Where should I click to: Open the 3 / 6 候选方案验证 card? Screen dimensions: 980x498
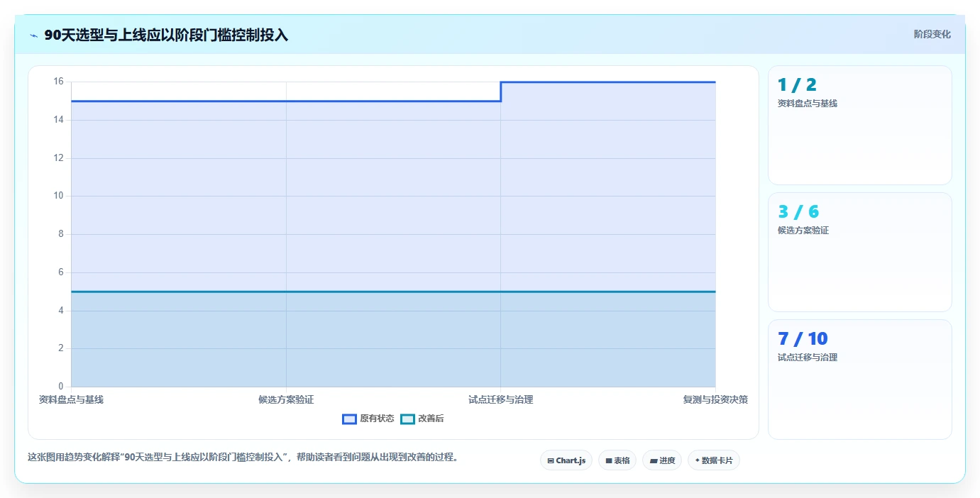pos(859,252)
